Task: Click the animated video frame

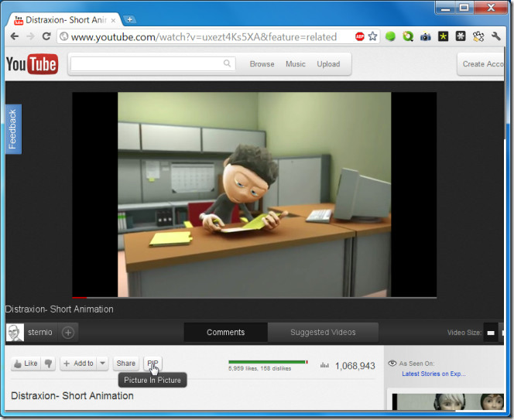Action: [x=255, y=195]
